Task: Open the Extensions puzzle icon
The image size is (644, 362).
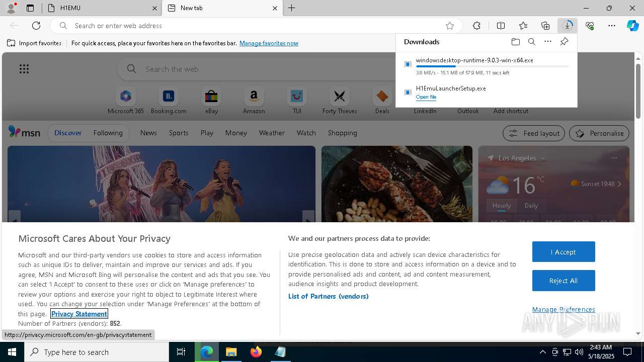Action: pos(476,26)
